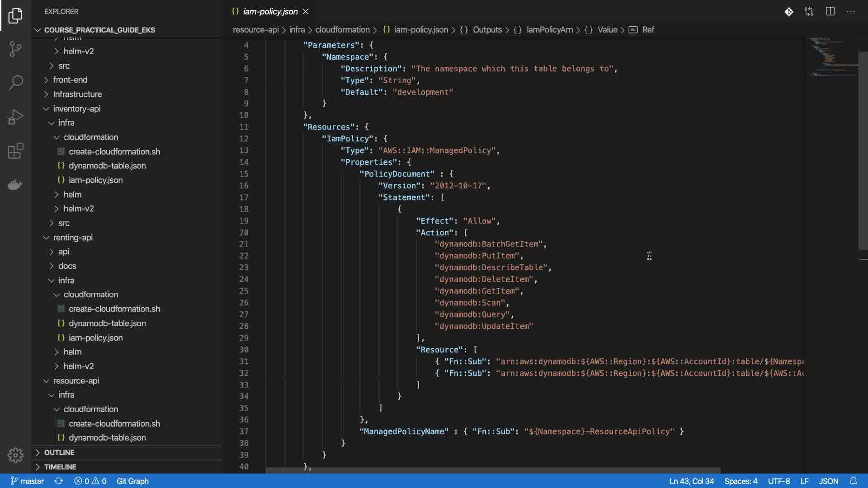Click the Split Editor Right icon

[830, 12]
